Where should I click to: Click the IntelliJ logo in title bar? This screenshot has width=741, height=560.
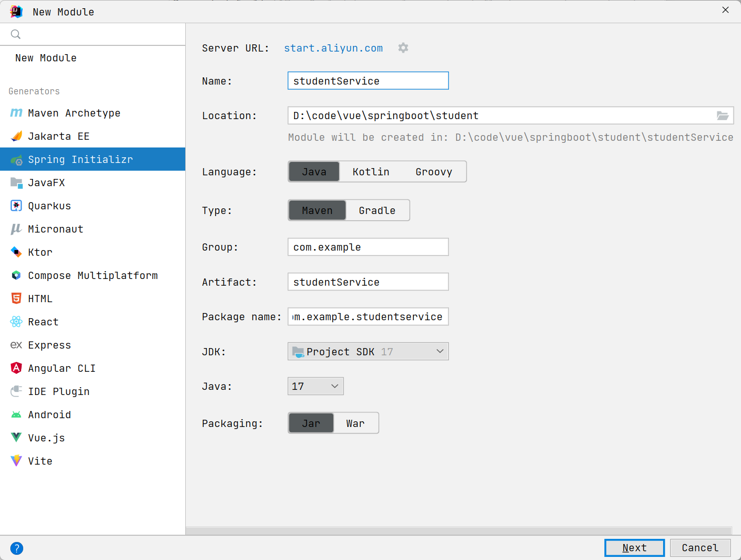point(17,11)
